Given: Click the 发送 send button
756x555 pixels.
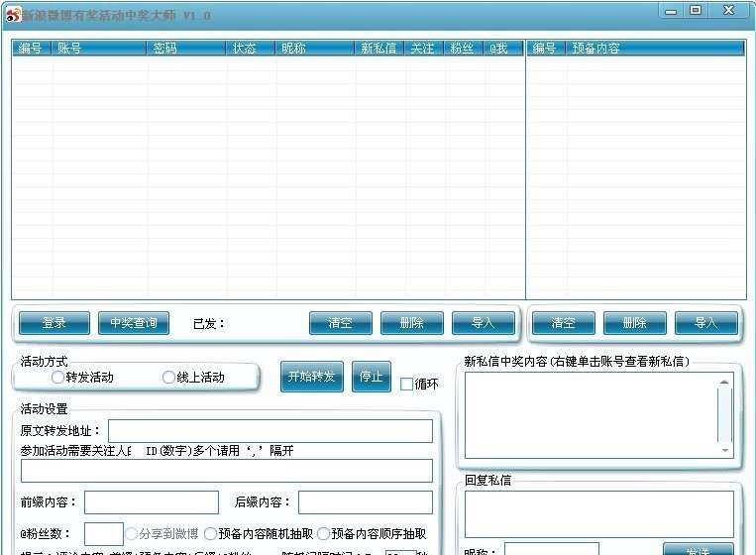Looking at the screenshot, I should [699, 549].
